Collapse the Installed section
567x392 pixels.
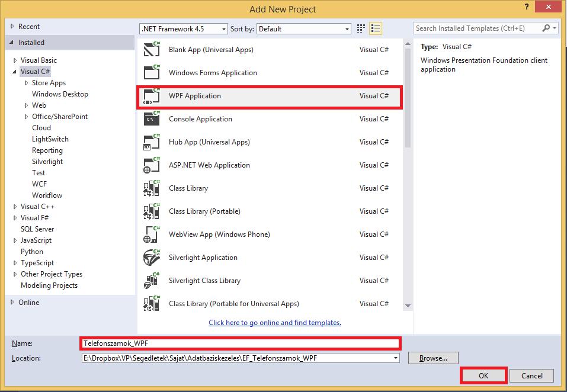pos(12,42)
